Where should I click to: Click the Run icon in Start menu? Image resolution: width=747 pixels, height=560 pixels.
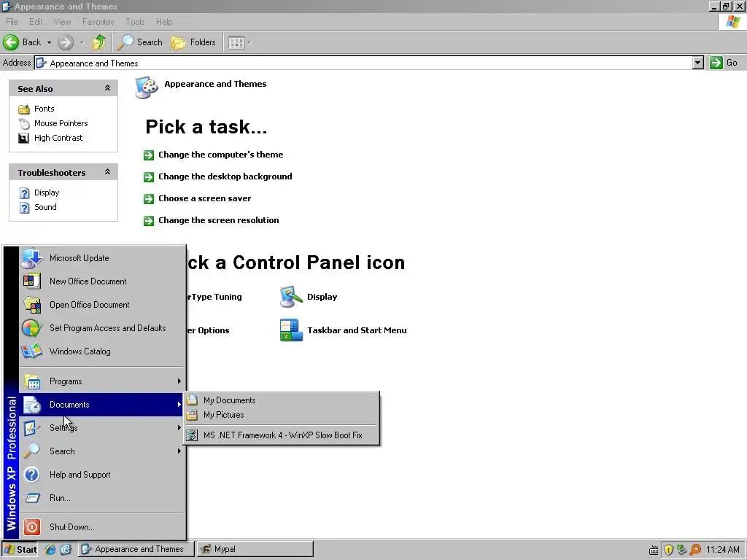pyautogui.click(x=32, y=498)
